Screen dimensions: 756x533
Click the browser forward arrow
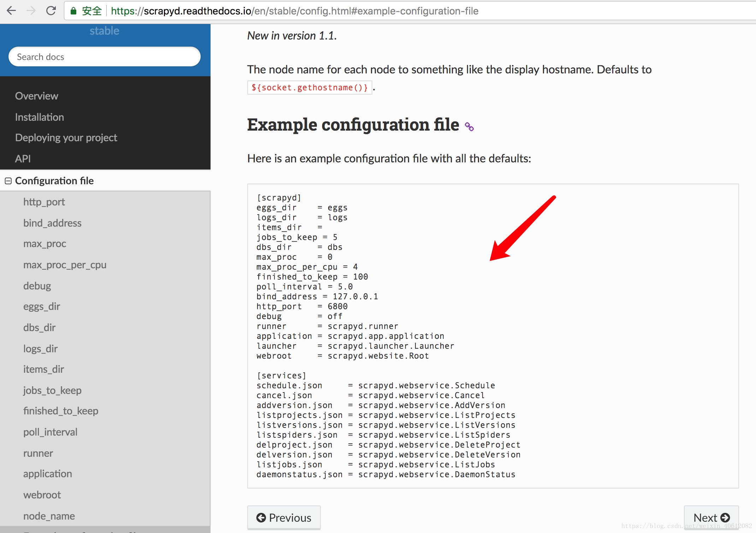pyautogui.click(x=31, y=11)
